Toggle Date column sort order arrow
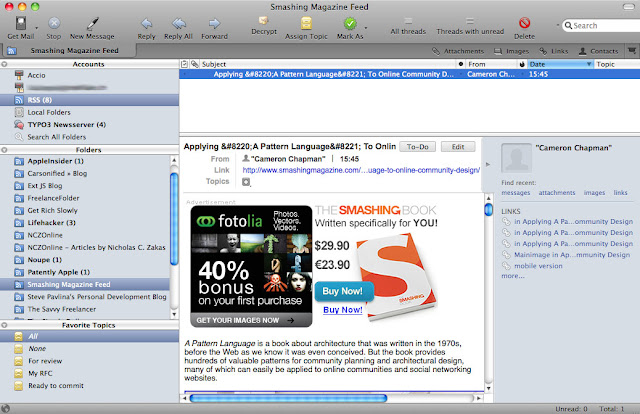The width and height of the screenshot is (640, 414). click(589, 64)
